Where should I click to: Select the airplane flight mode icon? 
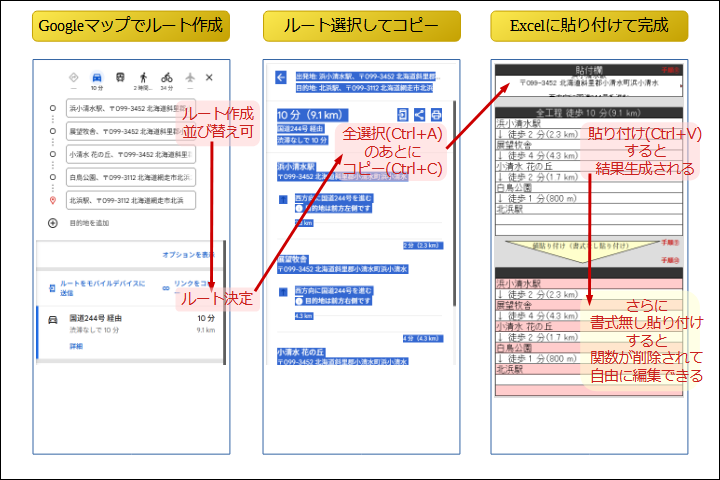click(190, 77)
